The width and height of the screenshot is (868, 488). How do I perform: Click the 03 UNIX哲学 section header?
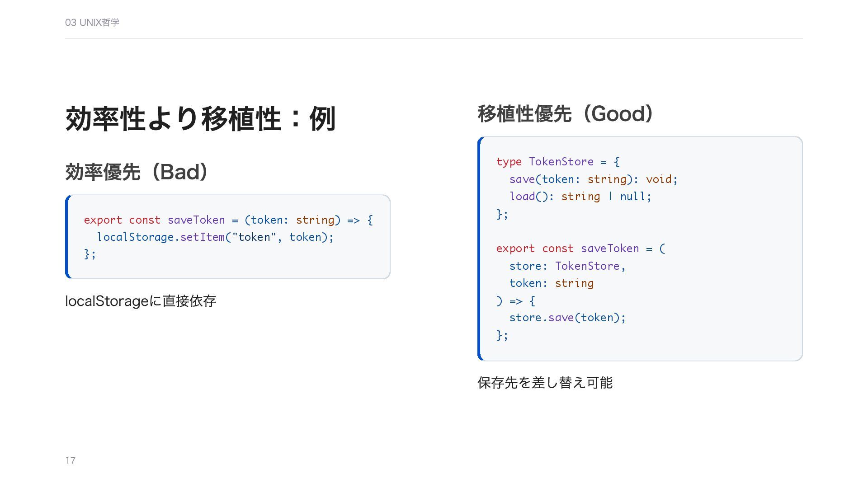(x=92, y=23)
